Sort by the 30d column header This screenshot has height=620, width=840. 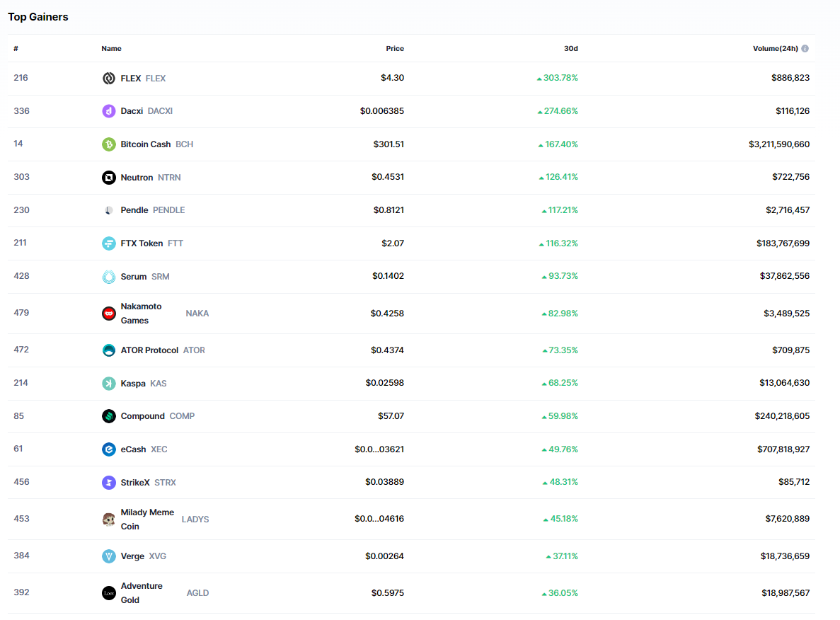[570, 48]
